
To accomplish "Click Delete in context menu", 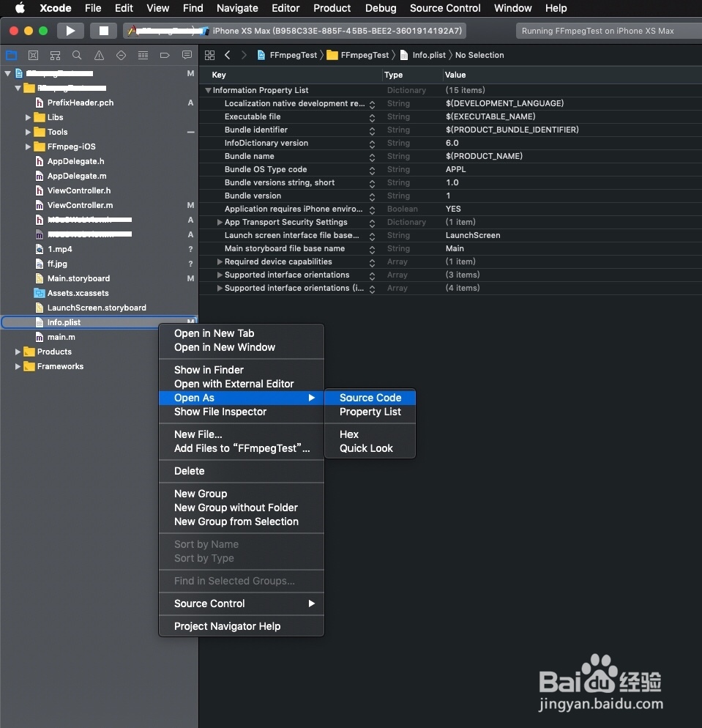I will click(x=242, y=471).
